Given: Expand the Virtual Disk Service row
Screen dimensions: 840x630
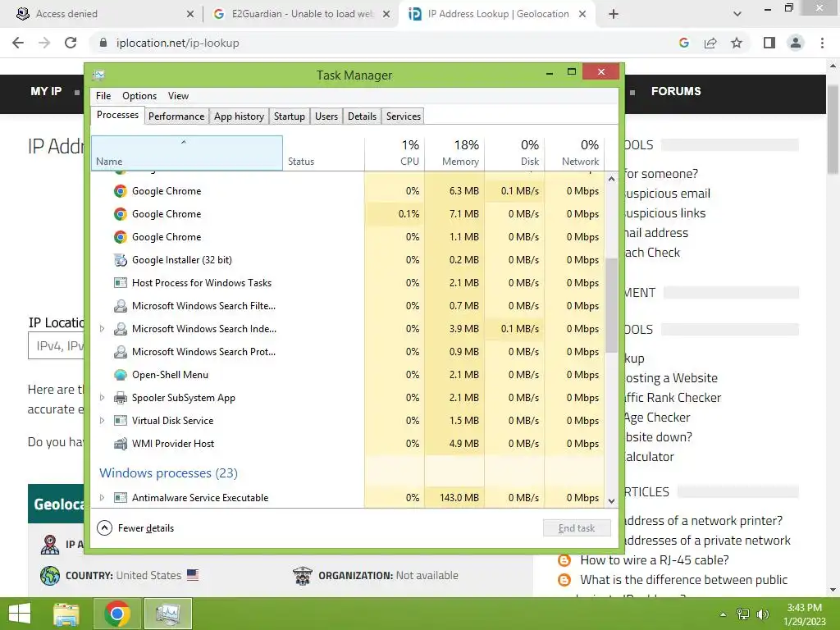Looking at the screenshot, I should tap(102, 421).
